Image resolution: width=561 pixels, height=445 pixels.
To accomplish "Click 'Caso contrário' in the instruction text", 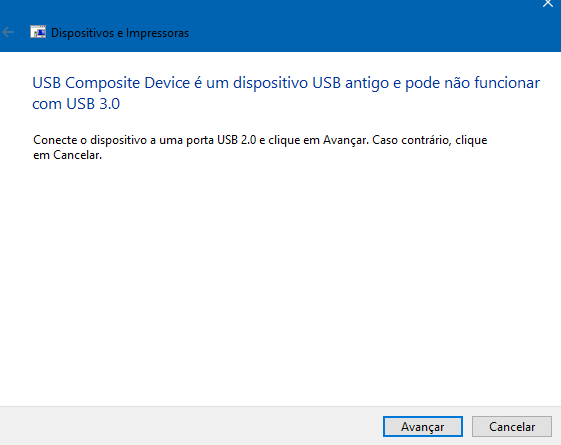I will pos(411,140).
